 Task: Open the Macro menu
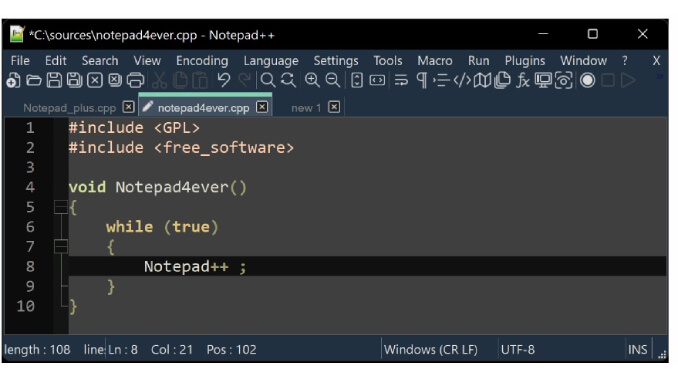(x=435, y=61)
